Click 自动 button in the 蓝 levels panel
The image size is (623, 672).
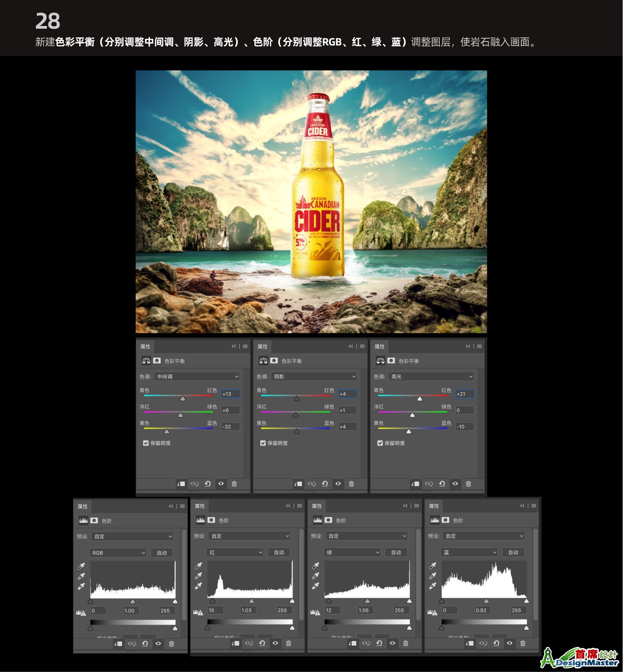[514, 552]
